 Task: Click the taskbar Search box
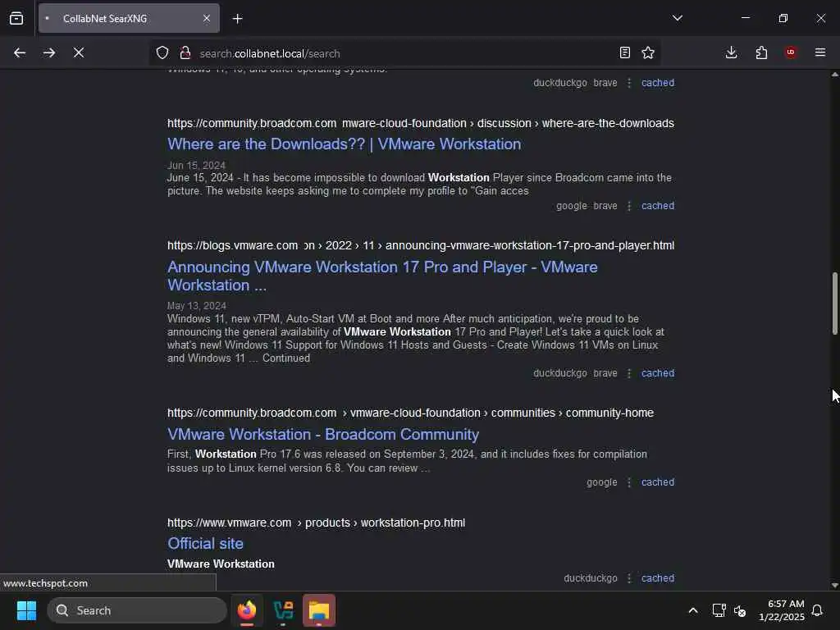click(137, 610)
